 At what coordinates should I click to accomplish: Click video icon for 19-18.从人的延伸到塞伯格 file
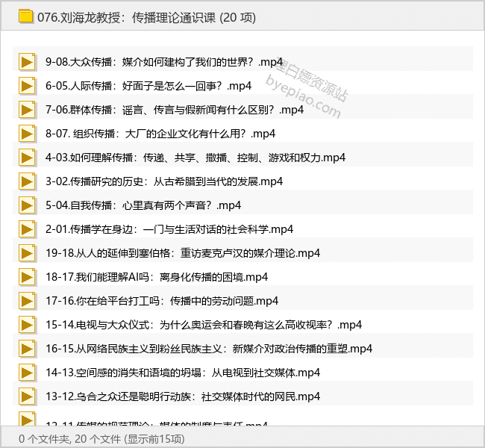27,253
